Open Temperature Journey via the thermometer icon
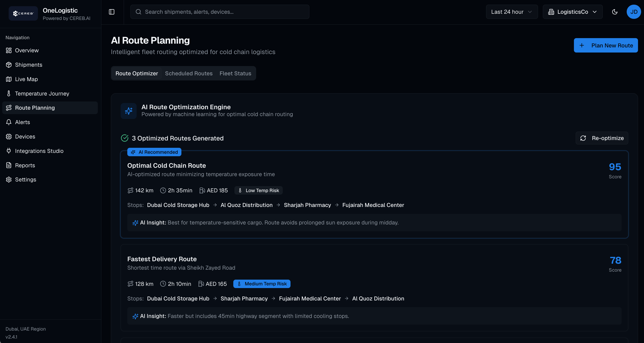 tap(8, 94)
